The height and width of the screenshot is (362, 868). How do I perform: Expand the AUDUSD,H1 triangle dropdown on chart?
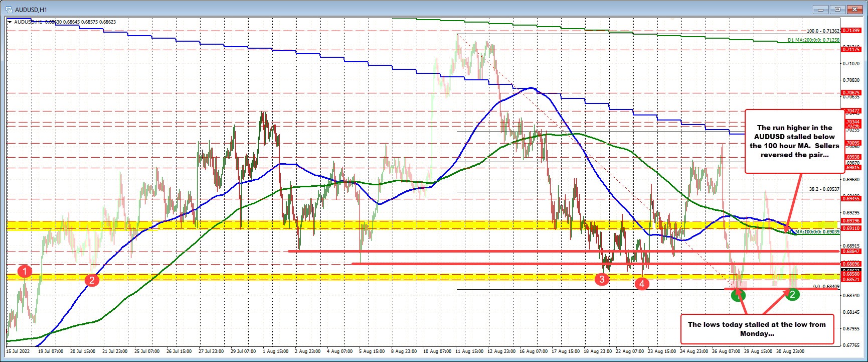tap(10, 22)
